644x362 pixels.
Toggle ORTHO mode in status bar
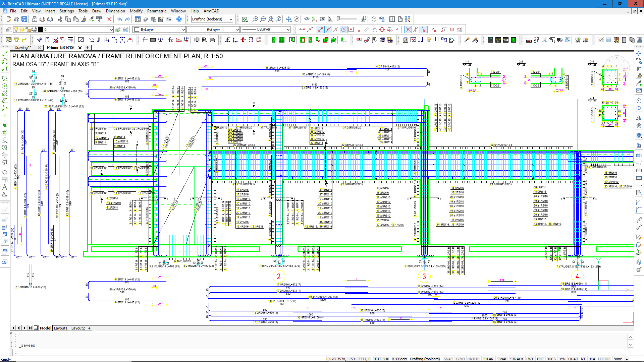click(x=473, y=359)
